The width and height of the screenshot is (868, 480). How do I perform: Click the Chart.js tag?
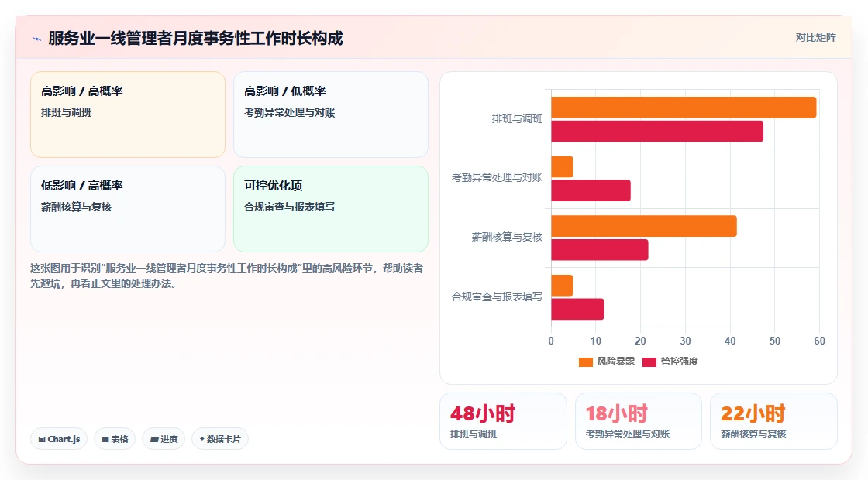[59, 439]
